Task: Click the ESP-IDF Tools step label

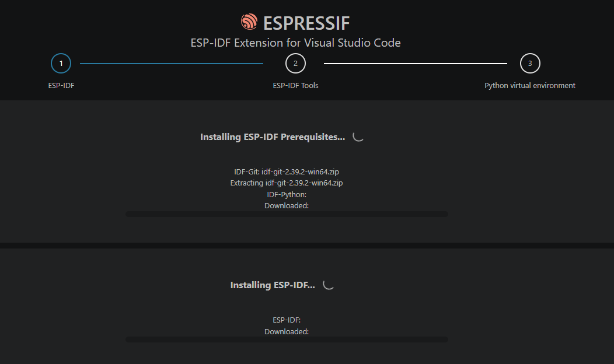Action: pos(295,85)
